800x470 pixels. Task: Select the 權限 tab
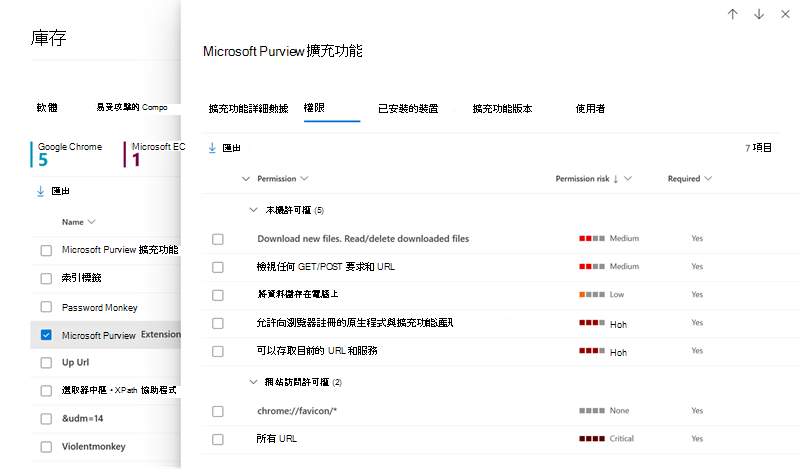click(314, 108)
